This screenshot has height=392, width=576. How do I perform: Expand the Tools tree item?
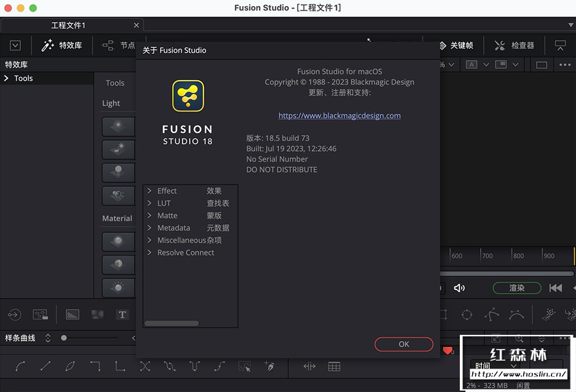click(x=6, y=78)
